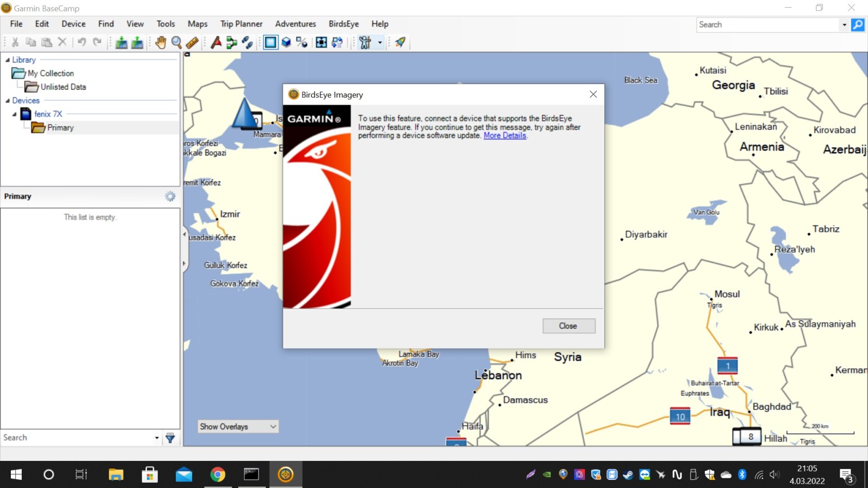The width and height of the screenshot is (868, 488).
Task: Open the Tools menu
Action: [165, 24]
